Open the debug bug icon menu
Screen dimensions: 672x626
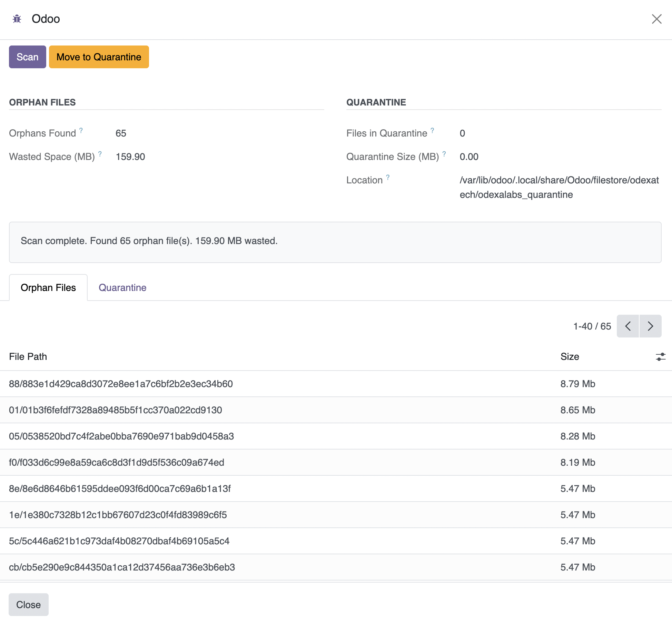[x=17, y=19]
